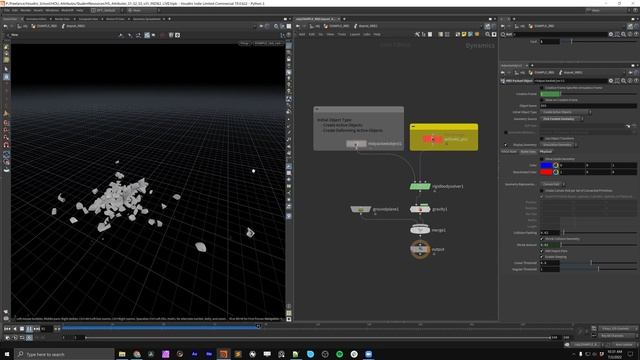Toggle Creation Frame Specifies Simulation Frame checkbox
The width and height of the screenshot is (640, 360).
tap(542, 87)
